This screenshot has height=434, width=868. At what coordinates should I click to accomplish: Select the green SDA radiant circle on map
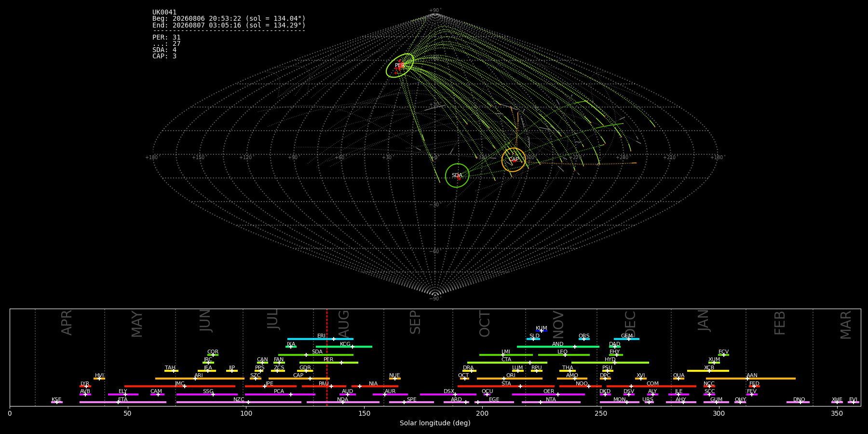457,176
